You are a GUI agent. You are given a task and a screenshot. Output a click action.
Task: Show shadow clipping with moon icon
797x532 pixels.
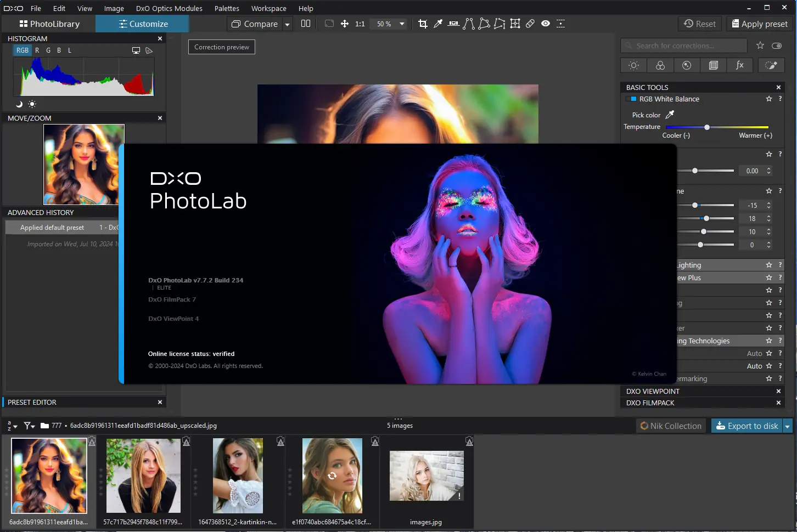pos(19,104)
